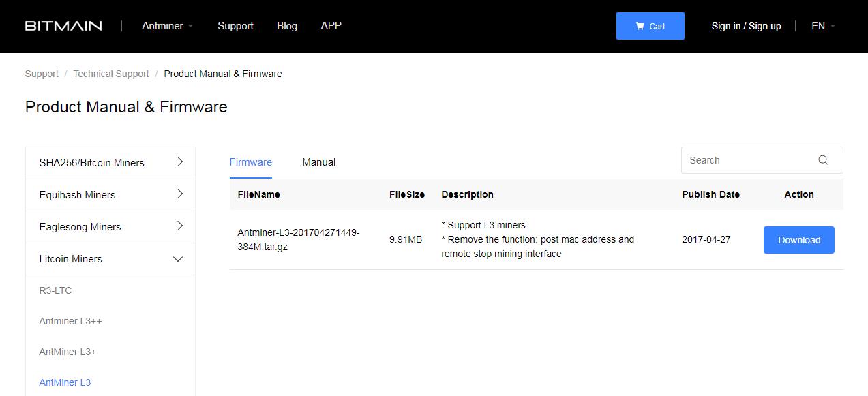
Task: Select R3-LTC in the sidebar
Action: coord(55,290)
